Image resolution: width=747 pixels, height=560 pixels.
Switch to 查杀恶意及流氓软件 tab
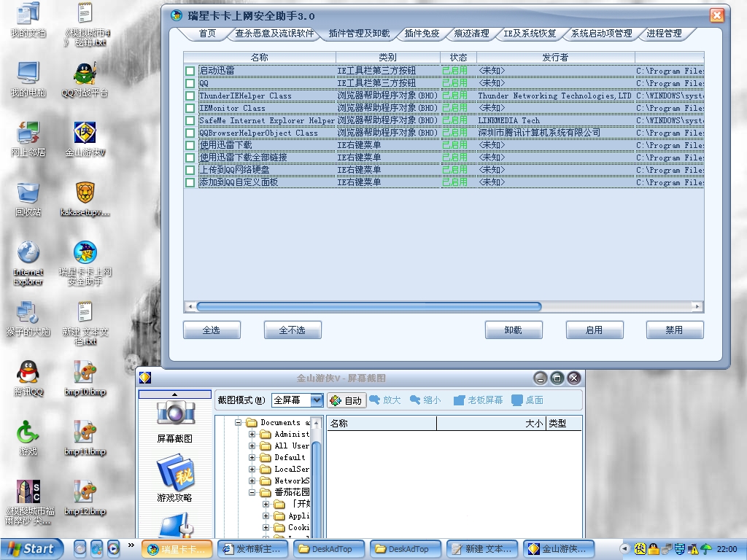[x=274, y=34]
